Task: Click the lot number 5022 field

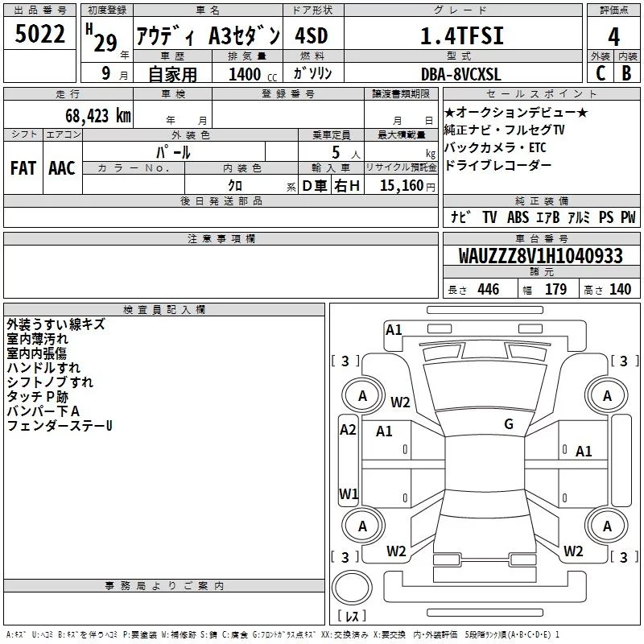Action: click(39, 33)
